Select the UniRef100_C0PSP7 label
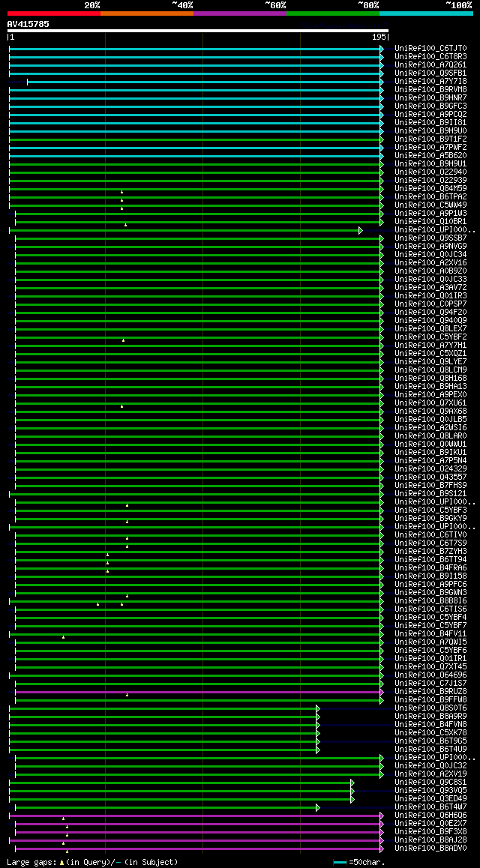 click(x=430, y=304)
